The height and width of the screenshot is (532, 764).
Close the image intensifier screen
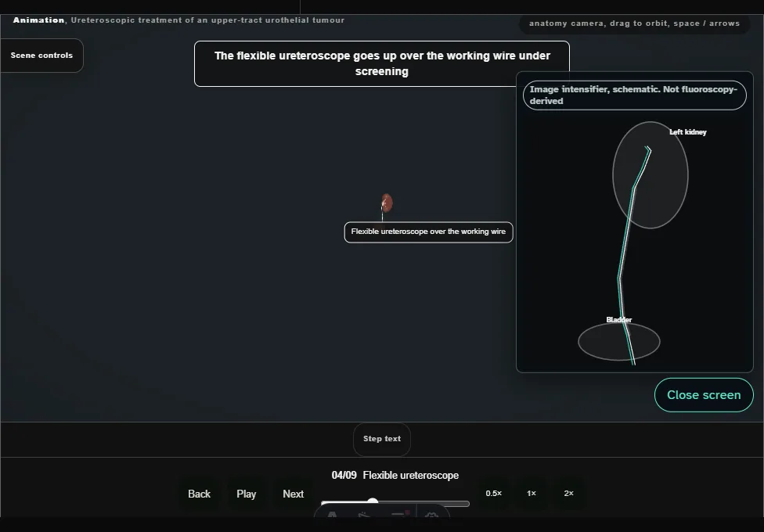tap(704, 395)
